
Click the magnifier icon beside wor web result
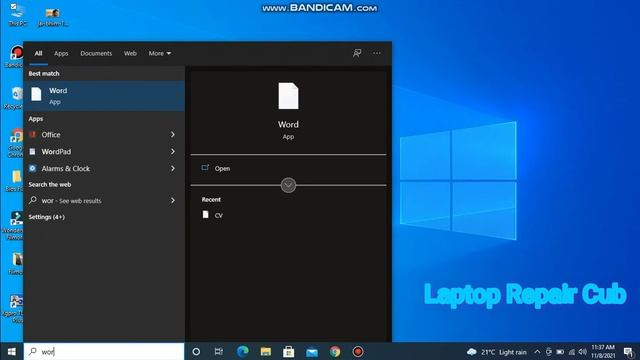[33, 200]
